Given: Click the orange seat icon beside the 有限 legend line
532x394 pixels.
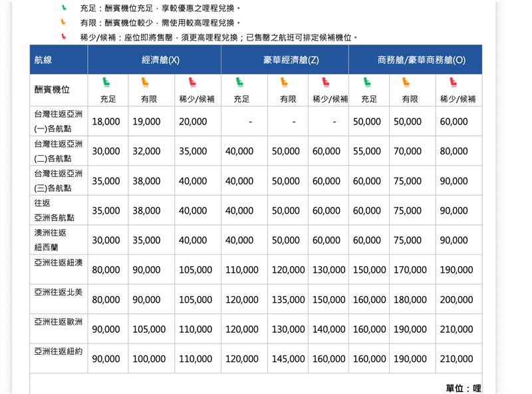Looking at the screenshot, I should coord(63,22).
